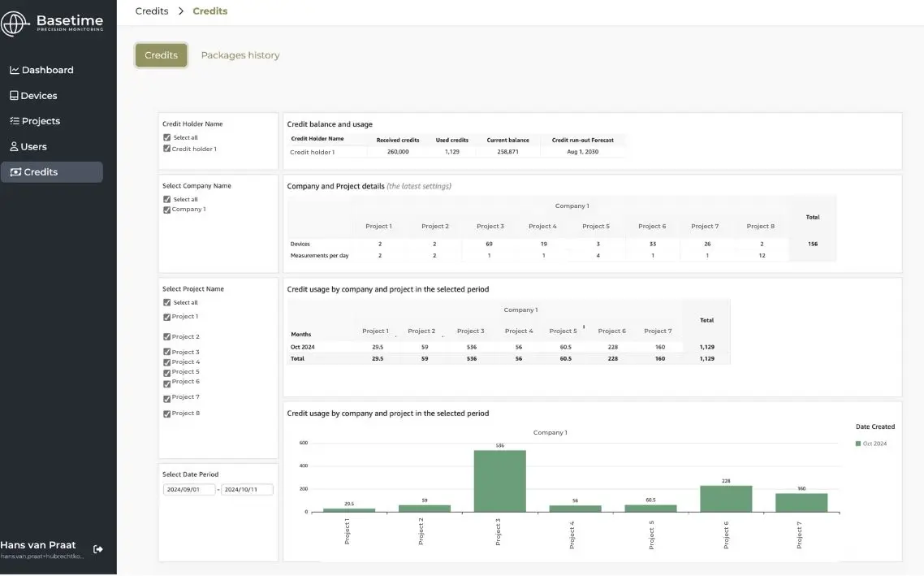Click the Project 3 bar in chart
This screenshot has height=576, width=924.
(x=499, y=481)
